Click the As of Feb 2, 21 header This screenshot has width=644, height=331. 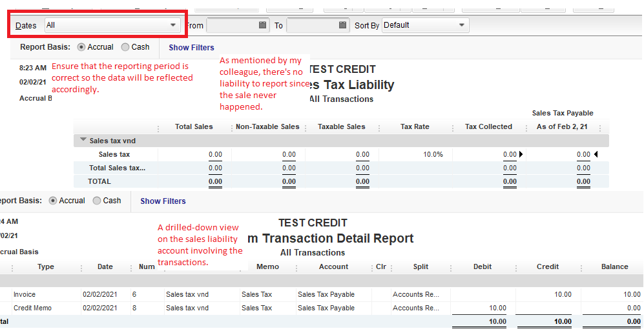[562, 126]
